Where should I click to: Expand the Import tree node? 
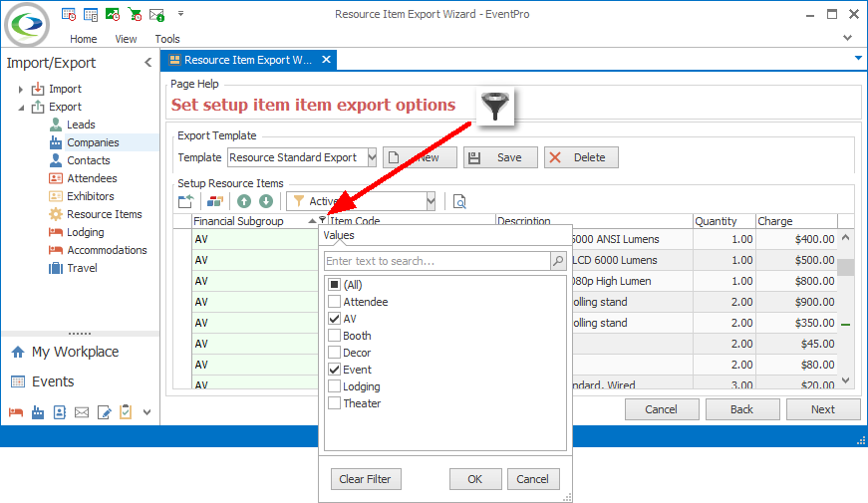tap(21, 89)
